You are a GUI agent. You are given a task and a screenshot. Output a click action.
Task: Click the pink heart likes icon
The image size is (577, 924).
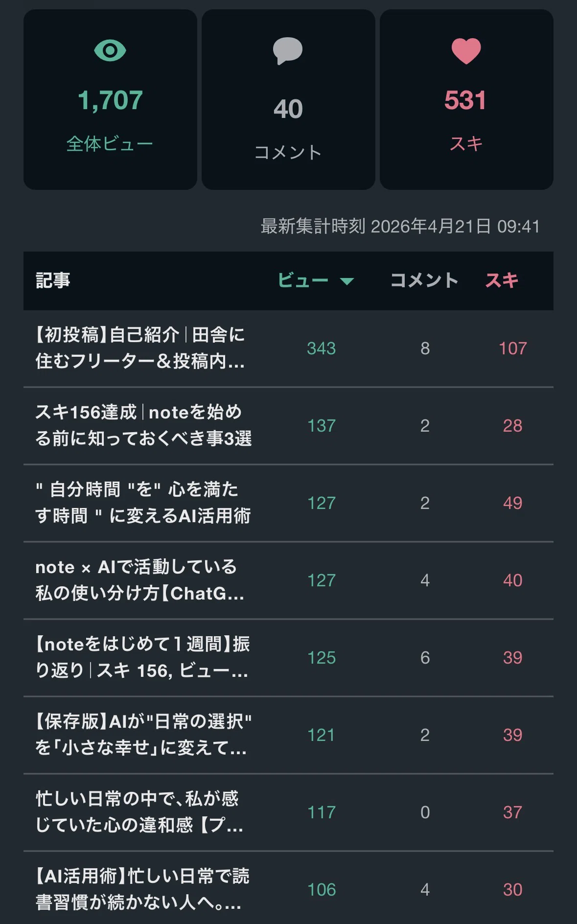tap(466, 51)
